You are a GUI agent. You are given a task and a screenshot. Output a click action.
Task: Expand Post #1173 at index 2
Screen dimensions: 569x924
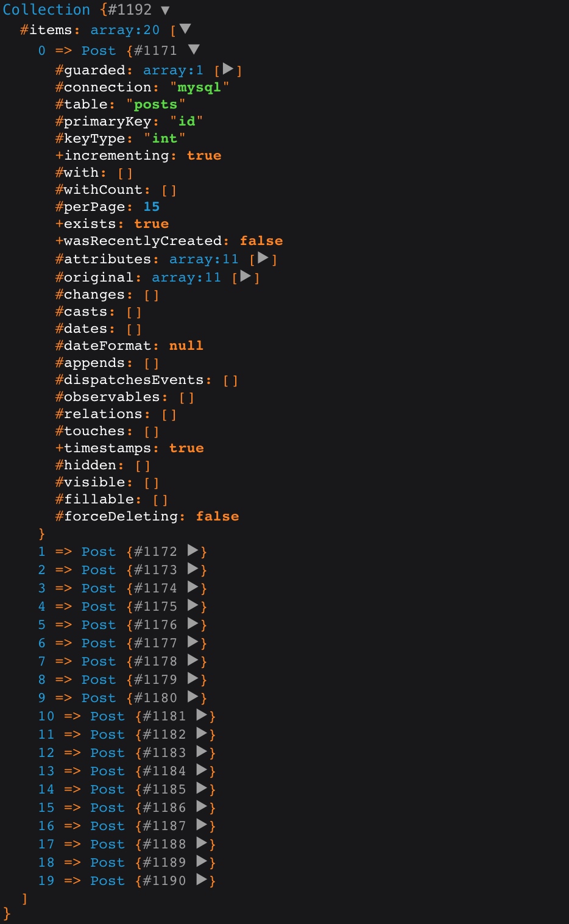pyautogui.click(x=193, y=569)
